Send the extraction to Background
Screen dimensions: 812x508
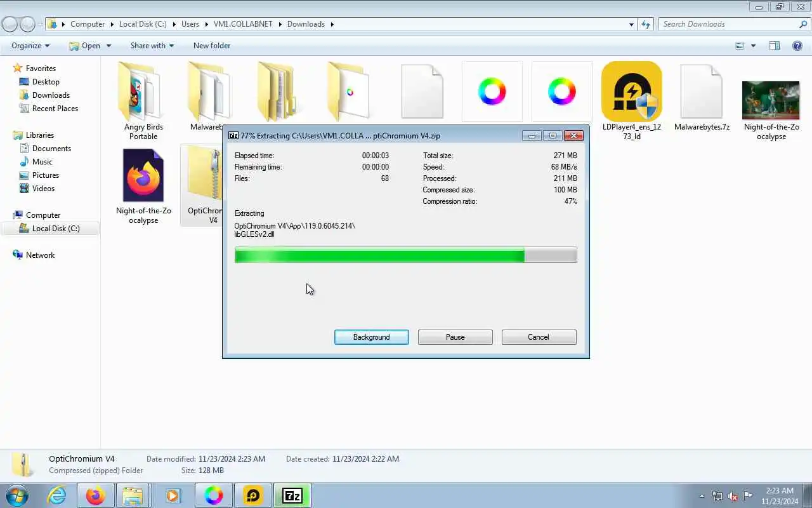372,337
